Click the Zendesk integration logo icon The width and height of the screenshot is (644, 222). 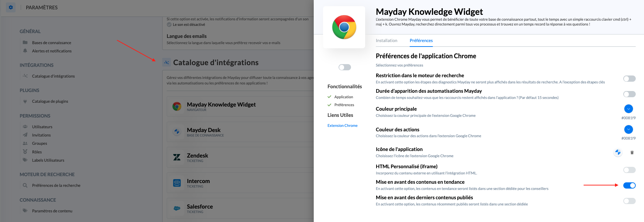[177, 157]
